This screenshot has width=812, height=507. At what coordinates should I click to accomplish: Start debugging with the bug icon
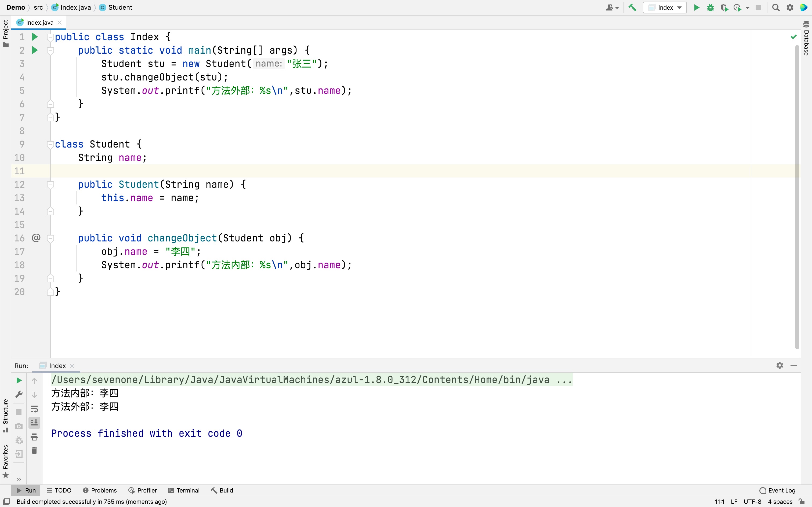click(x=710, y=8)
